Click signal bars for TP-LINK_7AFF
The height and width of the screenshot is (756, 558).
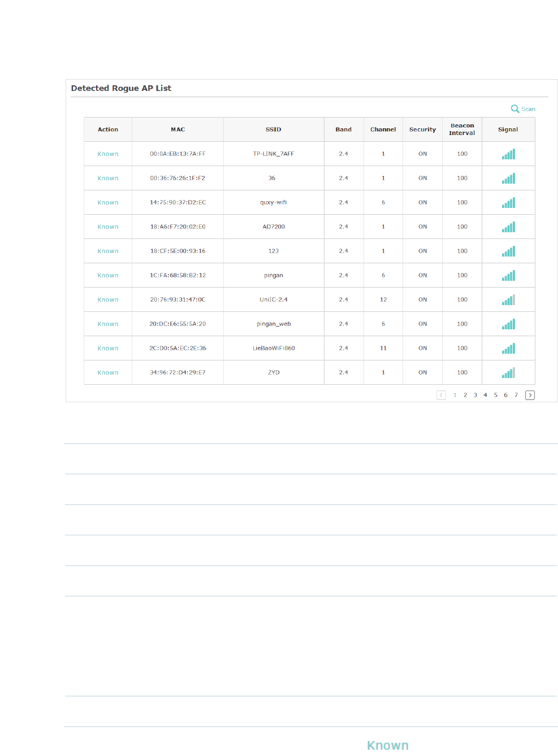[x=508, y=154]
